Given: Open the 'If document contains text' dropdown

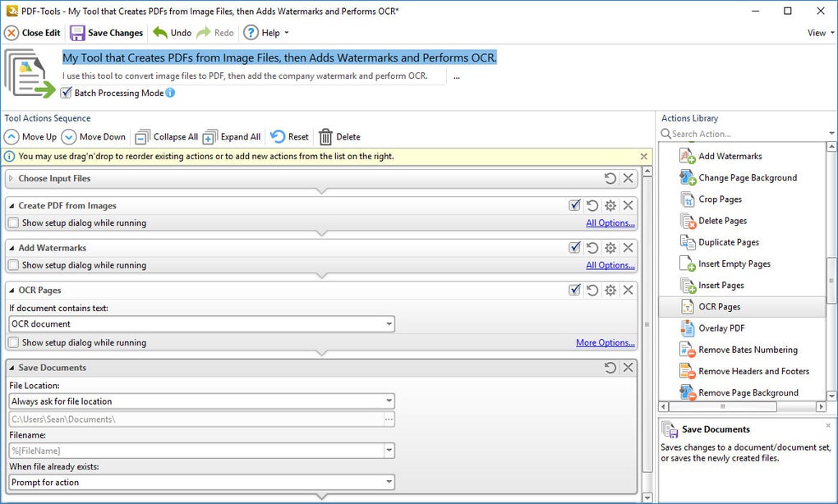Looking at the screenshot, I should (202, 324).
